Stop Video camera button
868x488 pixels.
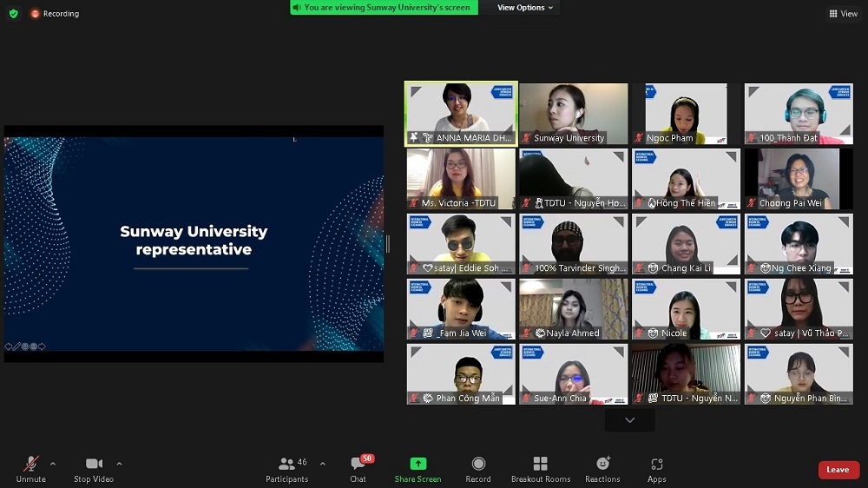coord(94,469)
